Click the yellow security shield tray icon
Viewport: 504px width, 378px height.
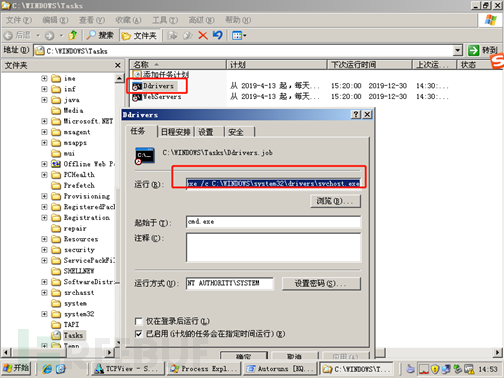(x=435, y=369)
